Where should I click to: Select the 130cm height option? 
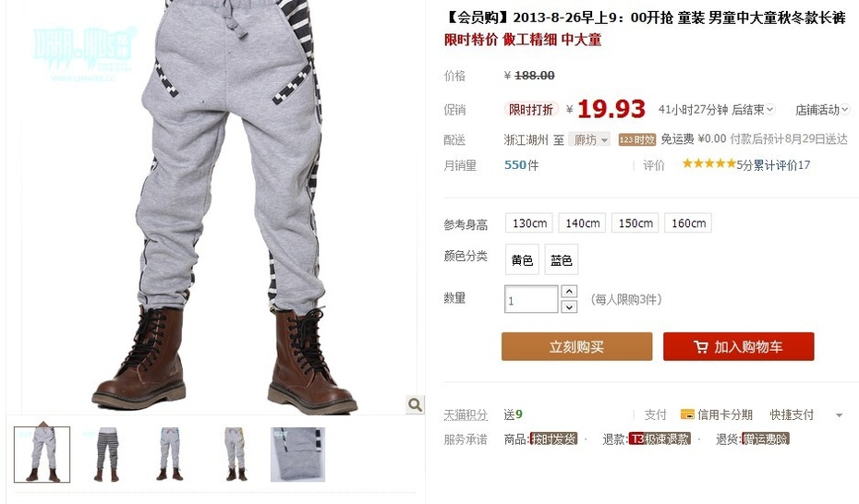(529, 223)
